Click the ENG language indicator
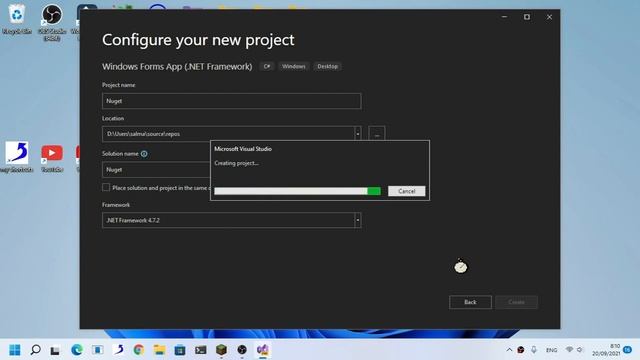Image resolution: width=640 pixels, height=360 pixels. tap(551, 350)
